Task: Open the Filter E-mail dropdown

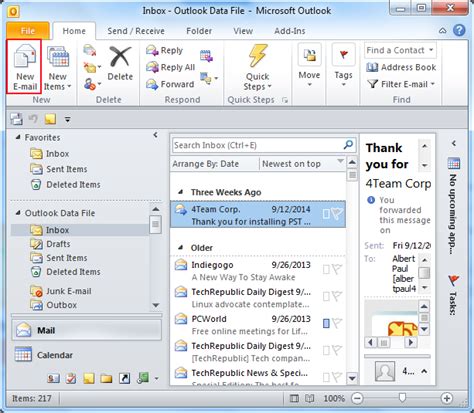Action: pyautogui.click(x=401, y=84)
